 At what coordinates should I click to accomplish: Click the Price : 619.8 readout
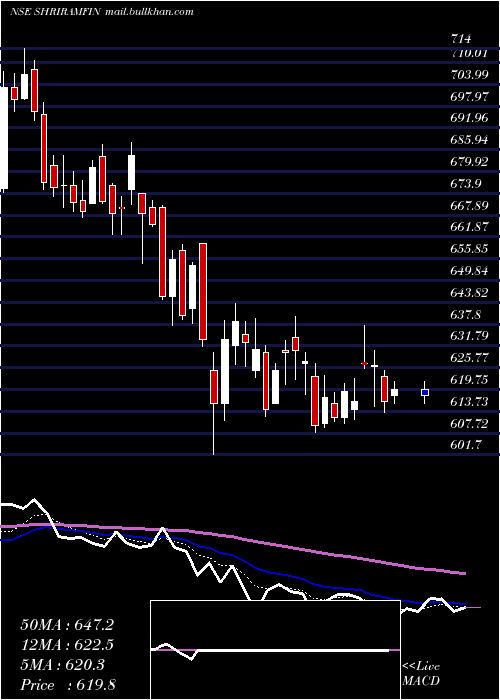68,685
